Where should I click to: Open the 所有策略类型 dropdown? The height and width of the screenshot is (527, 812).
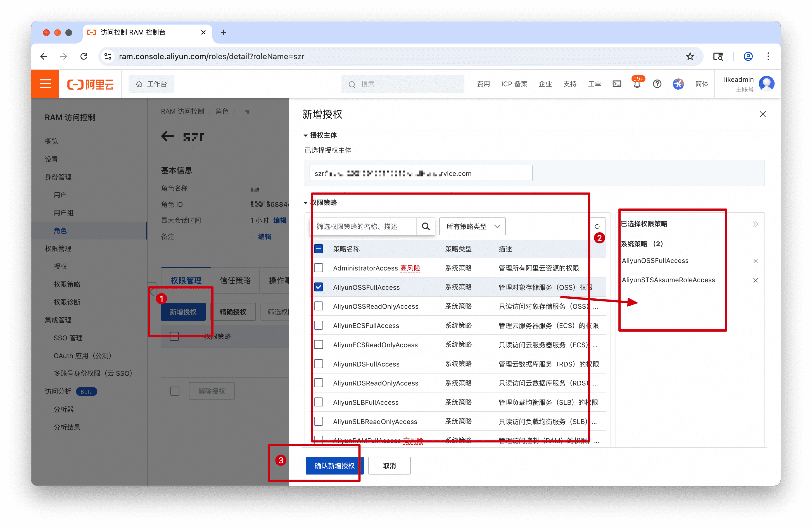[x=472, y=226]
